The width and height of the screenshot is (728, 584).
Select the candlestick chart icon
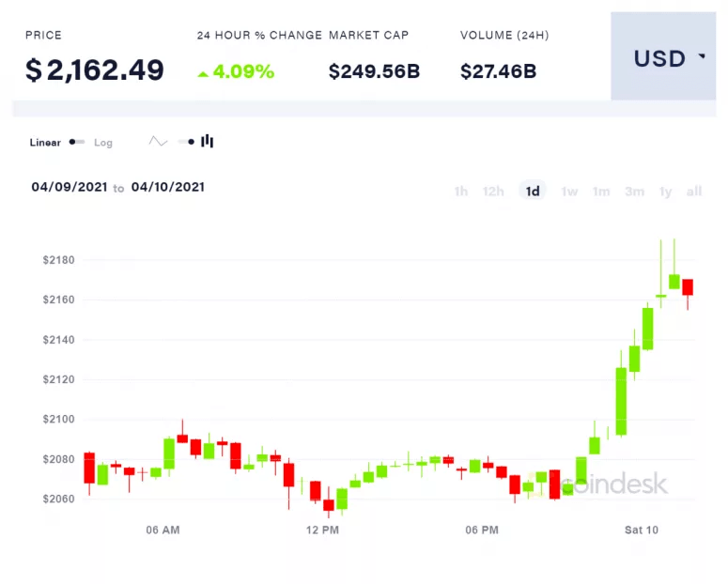(x=207, y=141)
